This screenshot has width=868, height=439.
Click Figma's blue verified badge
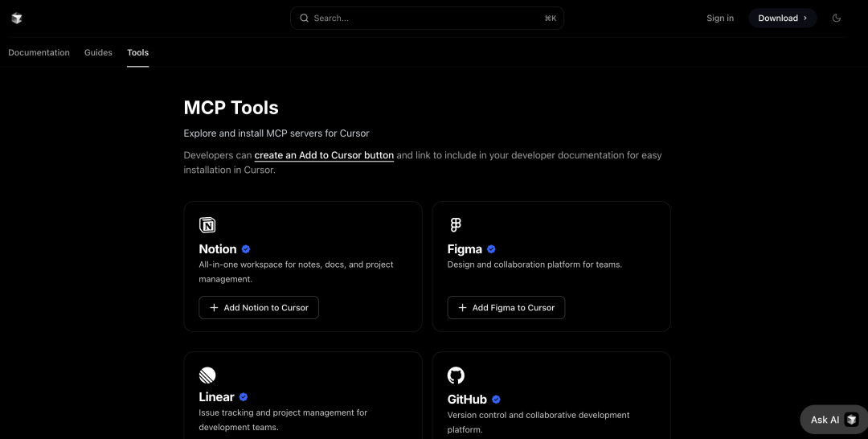click(x=491, y=249)
